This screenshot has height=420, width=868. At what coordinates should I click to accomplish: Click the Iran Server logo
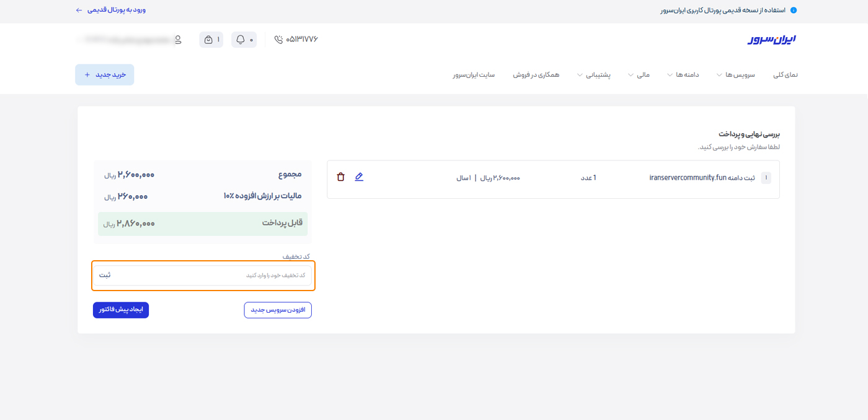771,39
